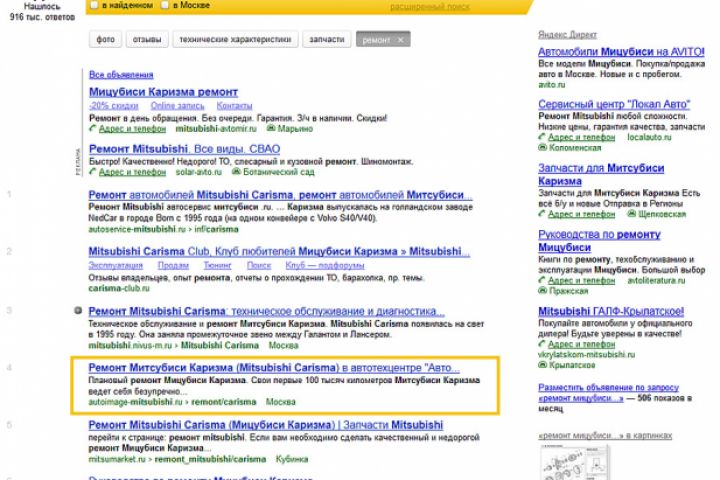720x480 pixels.
Task: Click phone icon beside localauto.ru
Action: coord(542,136)
